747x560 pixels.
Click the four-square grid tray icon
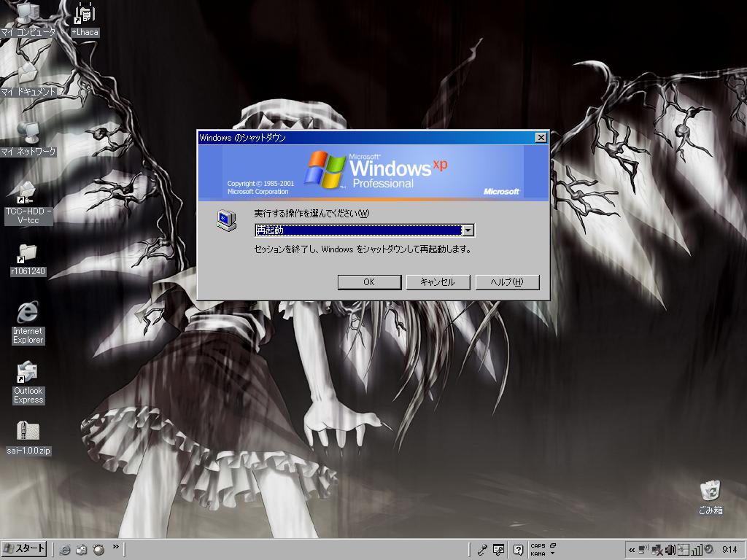click(683, 550)
